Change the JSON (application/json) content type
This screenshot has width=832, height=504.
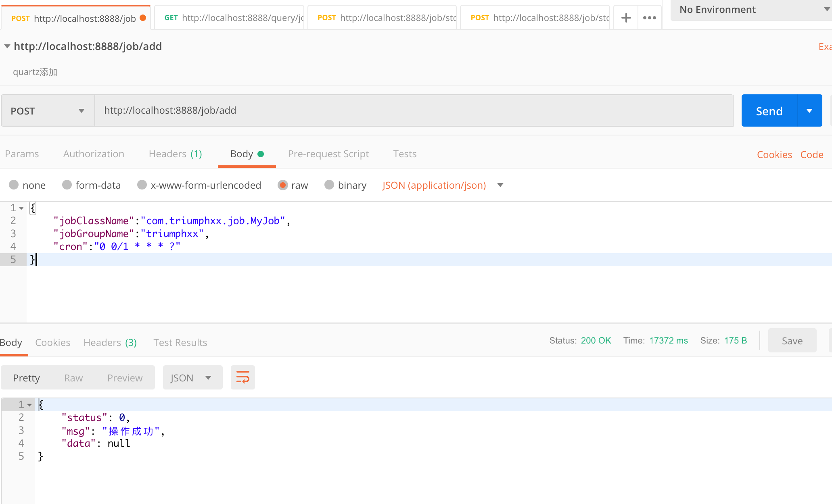(443, 185)
